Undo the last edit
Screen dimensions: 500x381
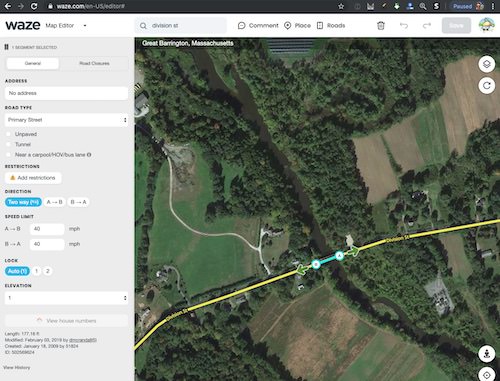tap(404, 26)
